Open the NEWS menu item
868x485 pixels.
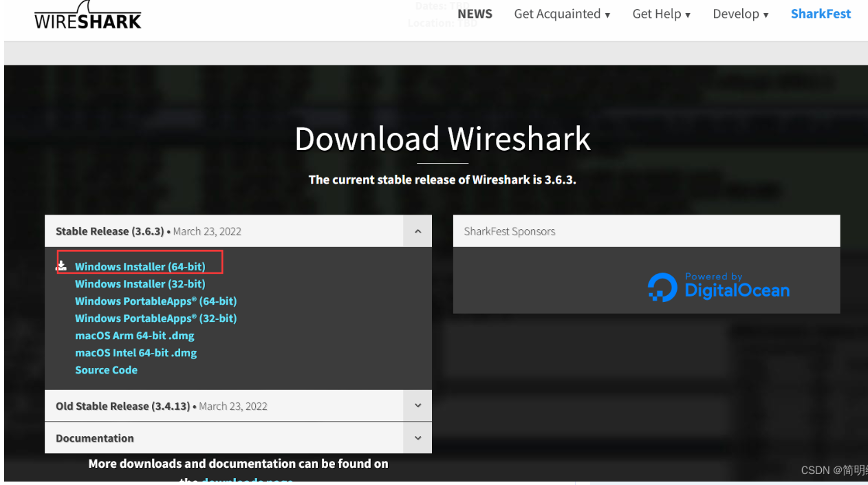[475, 14]
